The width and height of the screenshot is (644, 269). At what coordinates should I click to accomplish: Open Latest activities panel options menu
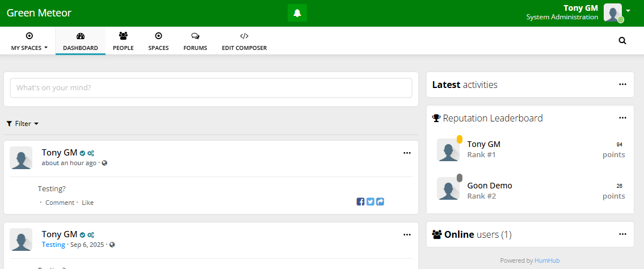pos(622,85)
